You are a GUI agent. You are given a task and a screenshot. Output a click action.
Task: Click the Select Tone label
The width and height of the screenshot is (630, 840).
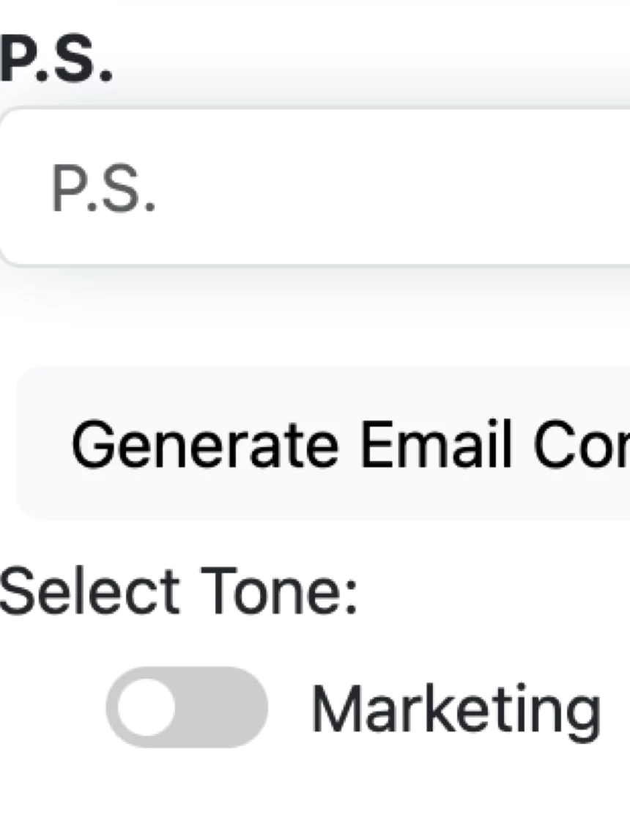tap(178, 591)
